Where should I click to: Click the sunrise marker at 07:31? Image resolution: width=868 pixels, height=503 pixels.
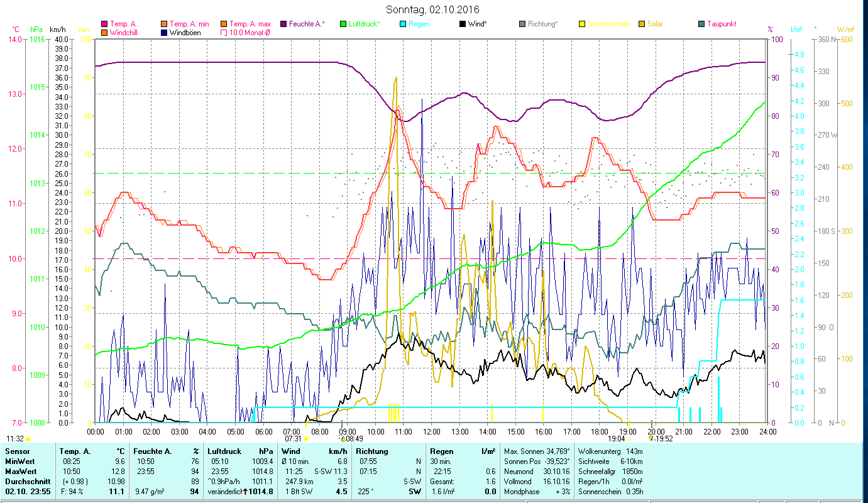click(x=305, y=439)
